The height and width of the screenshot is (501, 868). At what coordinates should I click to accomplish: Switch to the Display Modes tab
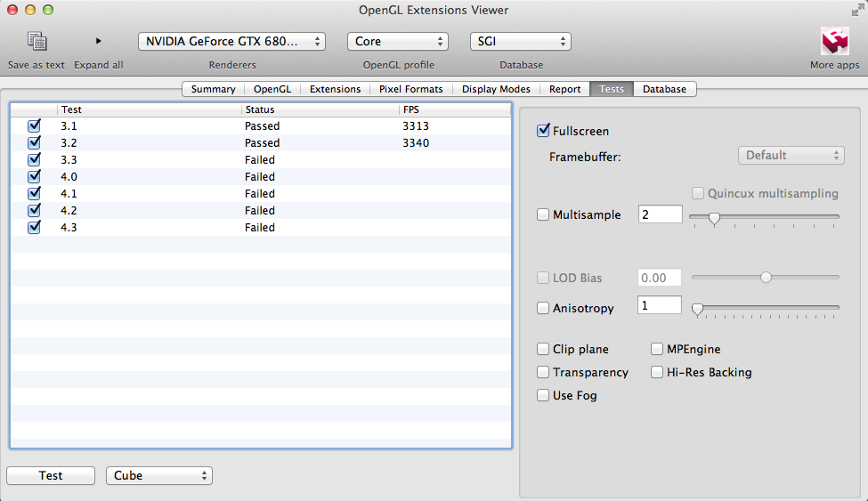coord(496,89)
